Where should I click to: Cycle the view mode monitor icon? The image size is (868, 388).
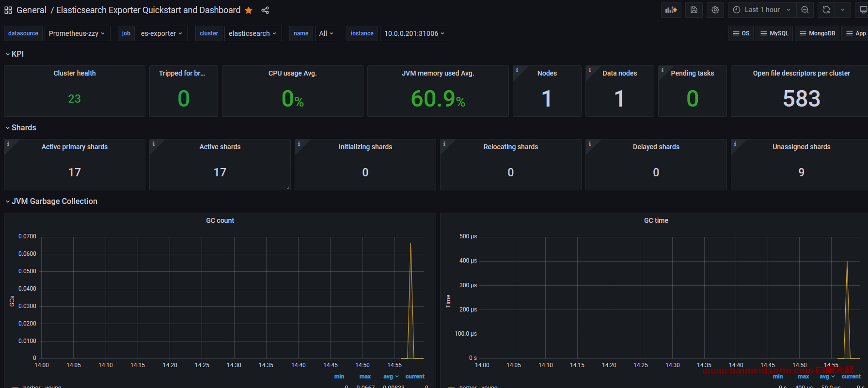[863, 10]
